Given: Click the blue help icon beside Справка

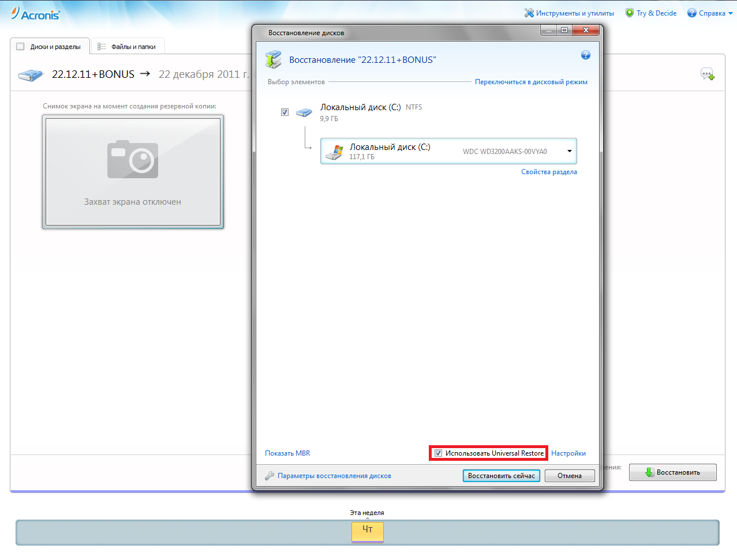Looking at the screenshot, I should coord(692,13).
